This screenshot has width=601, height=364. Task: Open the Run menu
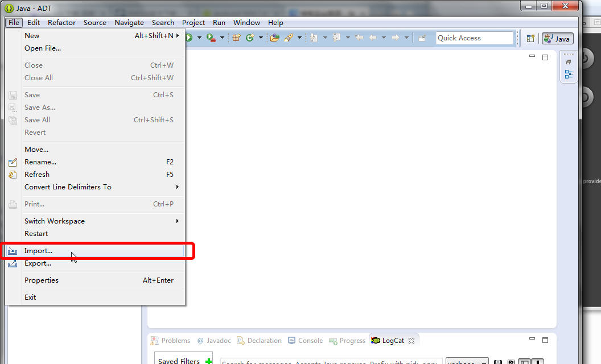(x=219, y=23)
